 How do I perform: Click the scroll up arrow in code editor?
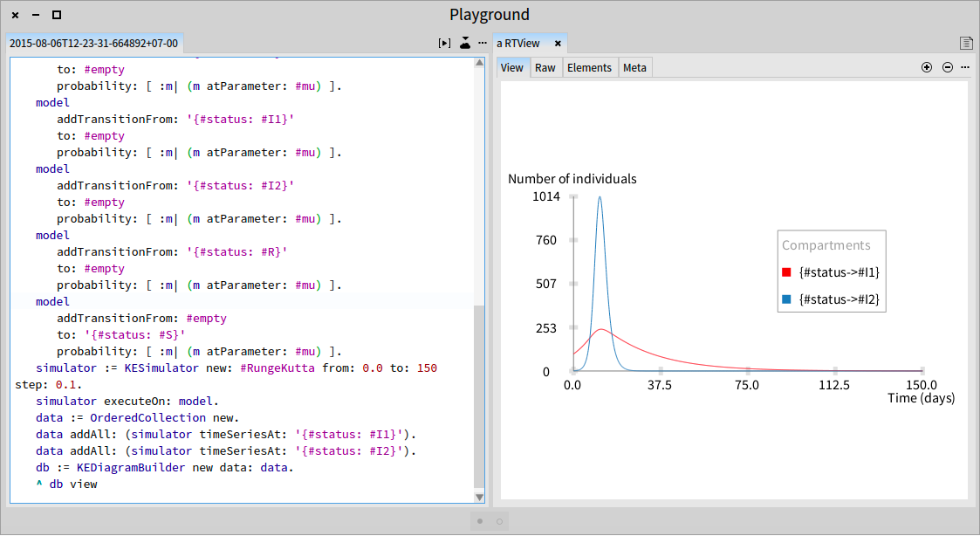(x=479, y=63)
